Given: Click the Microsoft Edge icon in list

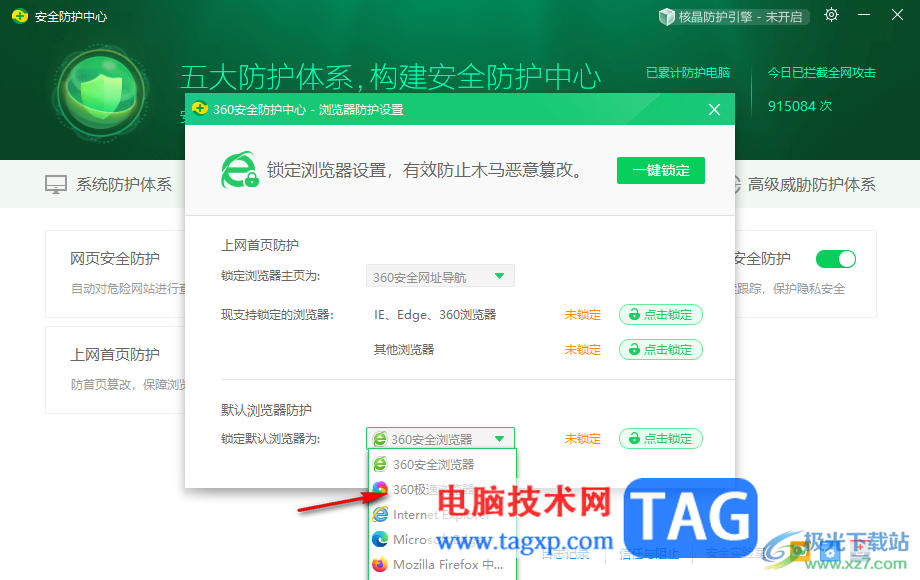Looking at the screenshot, I should 380,540.
